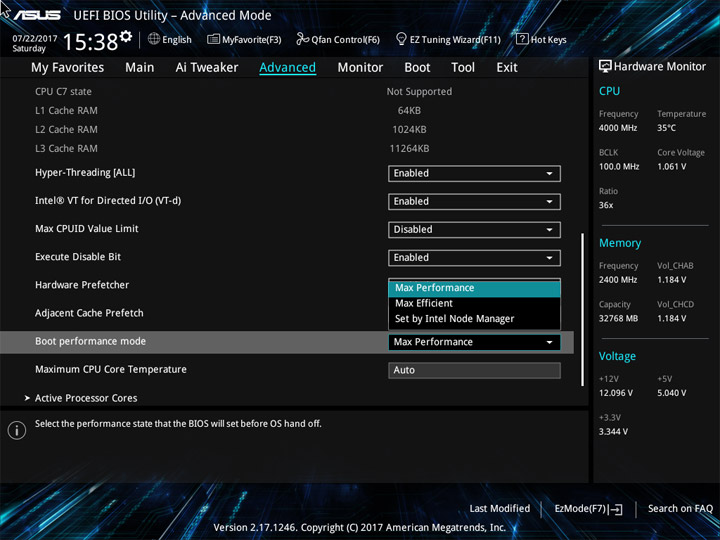Image resolution: width=720 pixels, height=540 pixels.
Task: Open MyFavorite(F3) list icon
Action: point(213,39)
